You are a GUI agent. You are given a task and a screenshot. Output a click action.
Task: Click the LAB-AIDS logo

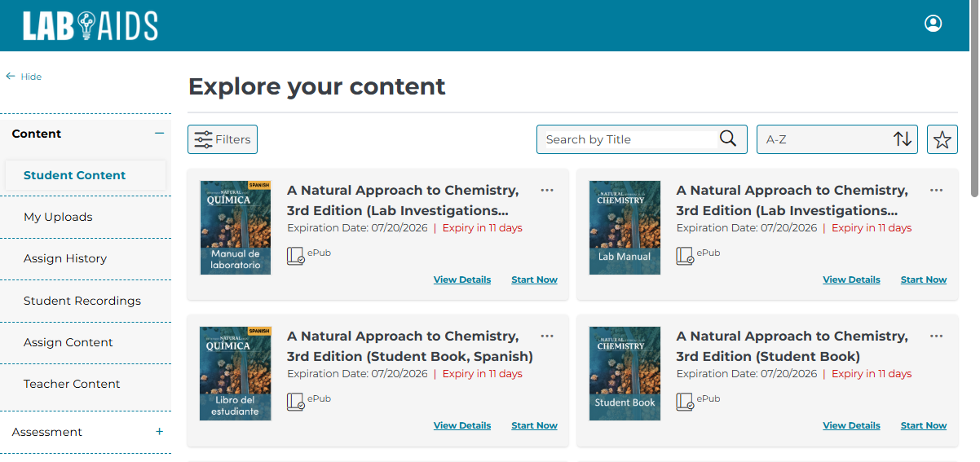(90, 26)
